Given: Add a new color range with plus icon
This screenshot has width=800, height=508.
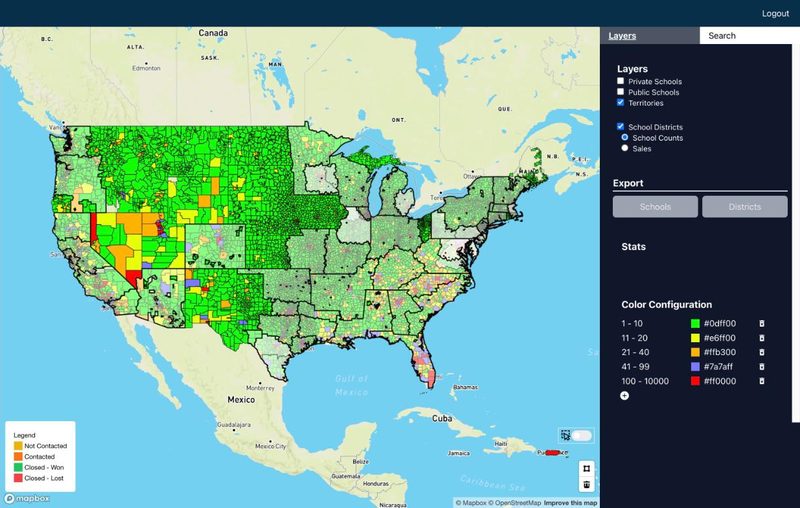Looking at the screenshot, I should pyautogui.click(x=624, y=395).
